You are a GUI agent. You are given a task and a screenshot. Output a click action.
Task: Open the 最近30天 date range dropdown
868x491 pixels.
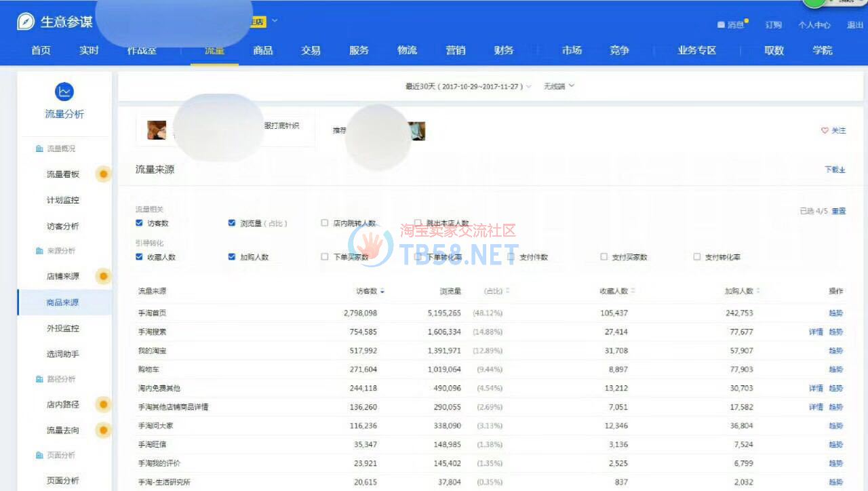469,86
